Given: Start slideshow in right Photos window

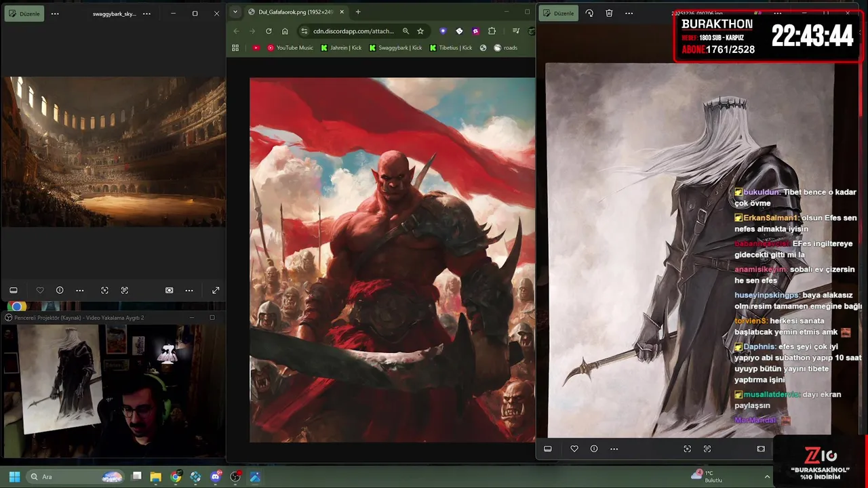Looking at the screenshot, I should (x=761, y=449).
